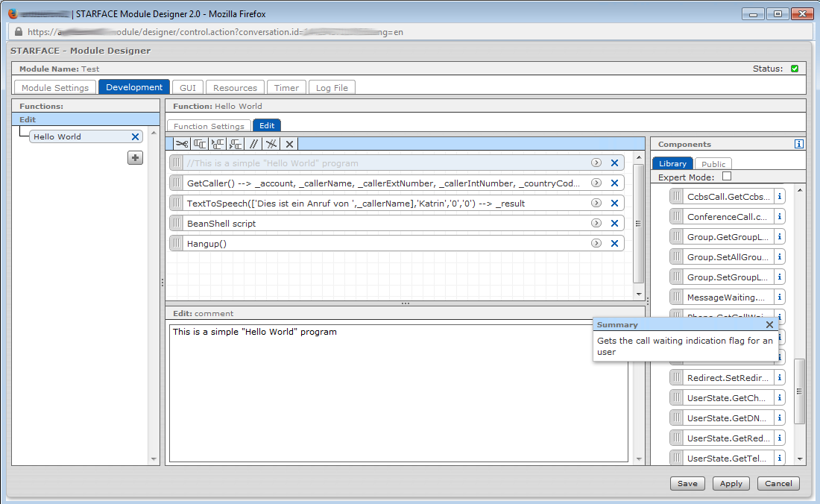The height and width of the screenshot is (504, 820).
Task: Expand the GetCaller() step details arrow
Action: [596, 183]
